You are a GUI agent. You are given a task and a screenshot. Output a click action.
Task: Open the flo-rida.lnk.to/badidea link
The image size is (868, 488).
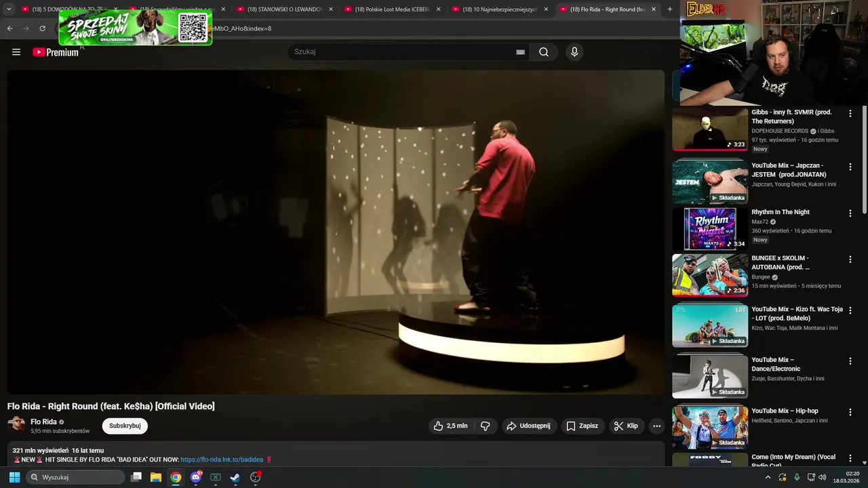tap(222, 460)
